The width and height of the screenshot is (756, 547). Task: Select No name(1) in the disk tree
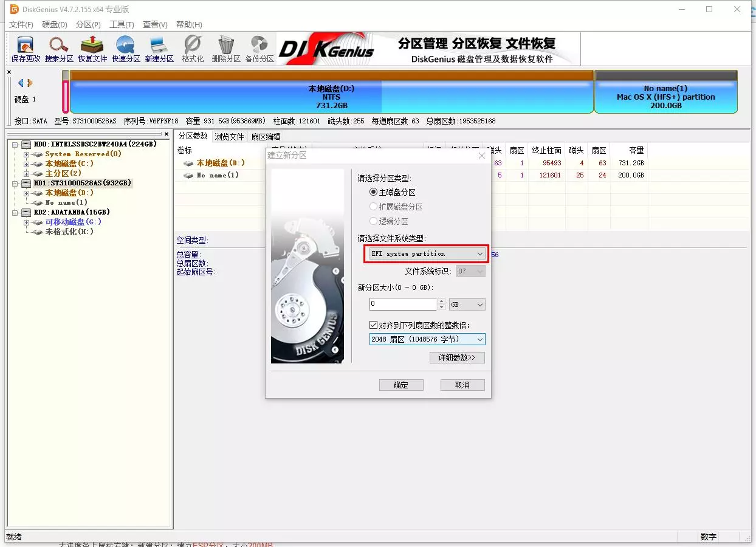point(66,202)
